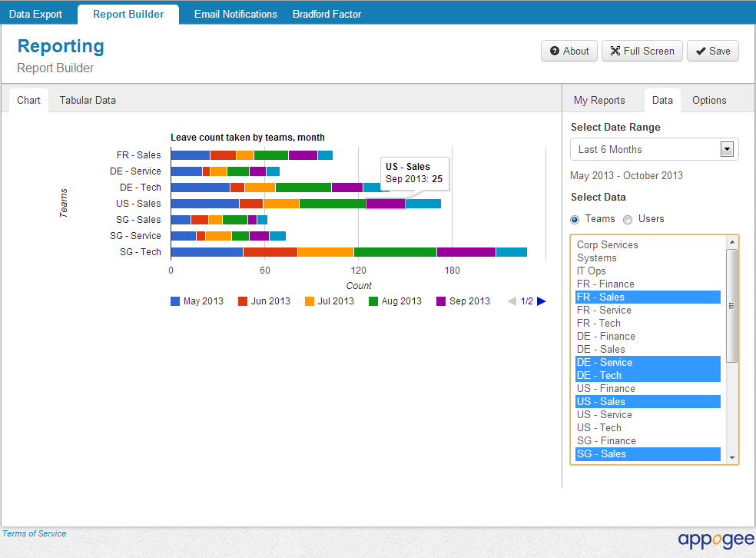
Task: Deselect US - Sales in team list
Action: 601,402
